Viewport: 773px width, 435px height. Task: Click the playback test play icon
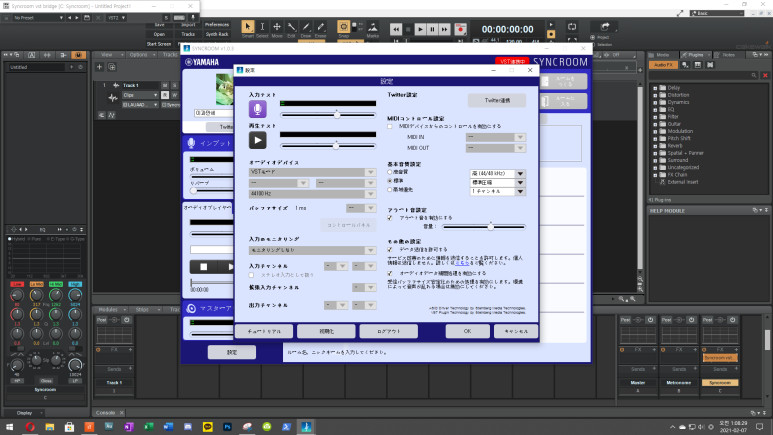click(257, 140)
